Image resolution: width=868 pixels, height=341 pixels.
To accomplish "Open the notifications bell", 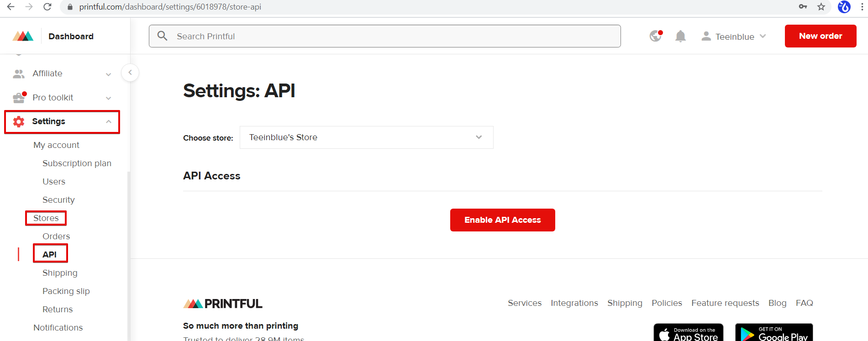I will (x=680, y=36).
